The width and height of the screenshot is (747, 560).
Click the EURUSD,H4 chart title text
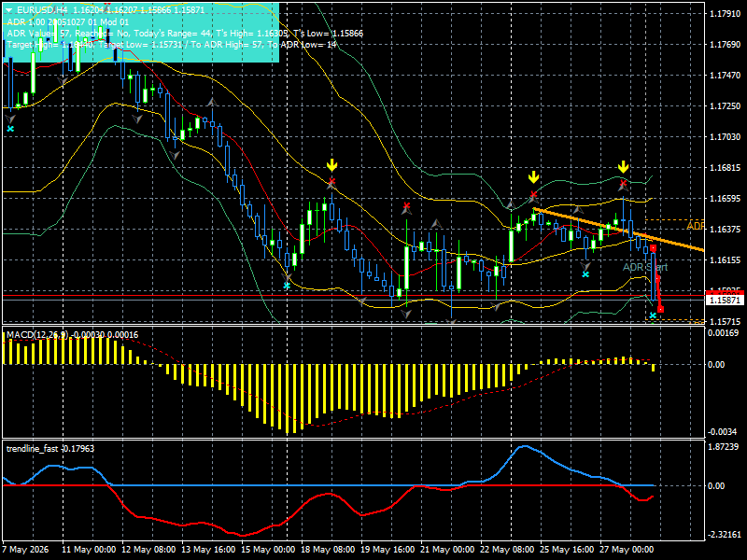(x=42, y=10)
